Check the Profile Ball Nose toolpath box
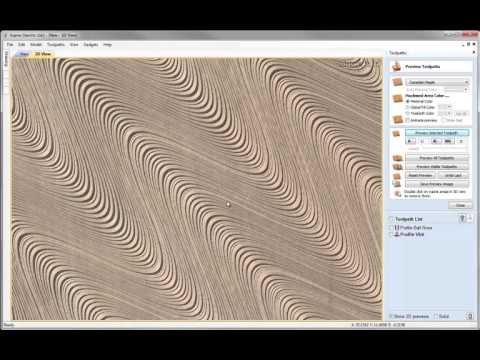The image size is (480, 360). (x=391, y=228)
